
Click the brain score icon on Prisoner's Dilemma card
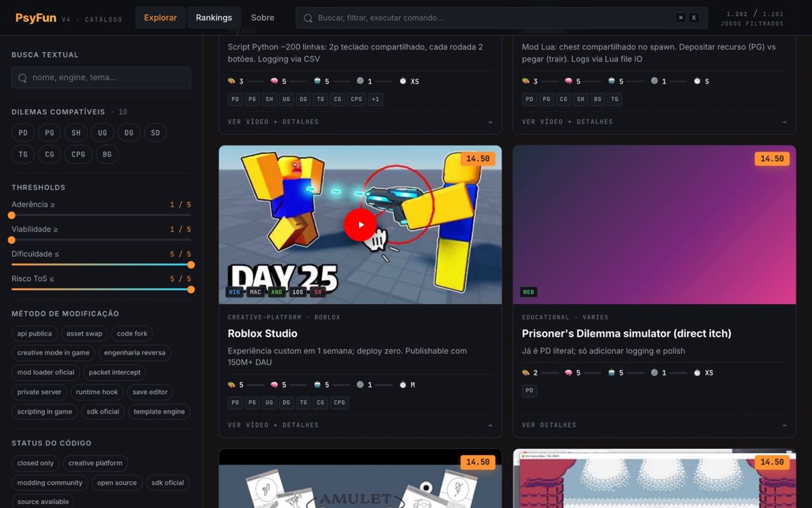point(568,373)
